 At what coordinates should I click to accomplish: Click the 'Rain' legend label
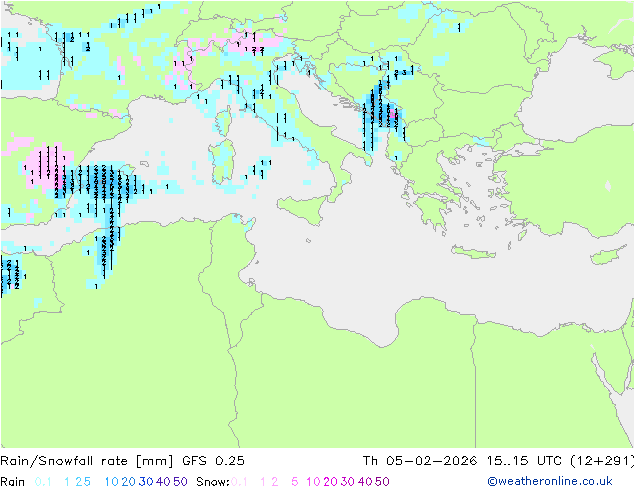point(13,482)
